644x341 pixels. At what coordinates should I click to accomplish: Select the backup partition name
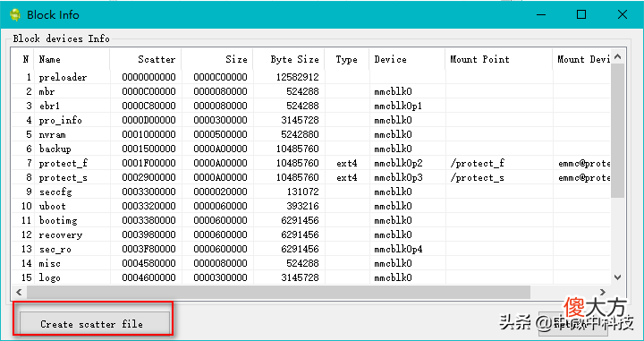tap(55, 149)
